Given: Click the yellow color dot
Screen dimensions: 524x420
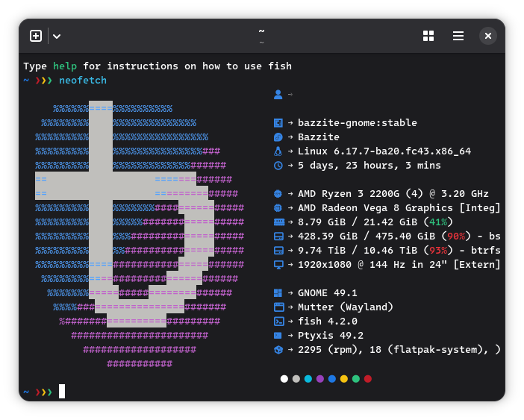Looking at the screenshot, I should 344,379.
